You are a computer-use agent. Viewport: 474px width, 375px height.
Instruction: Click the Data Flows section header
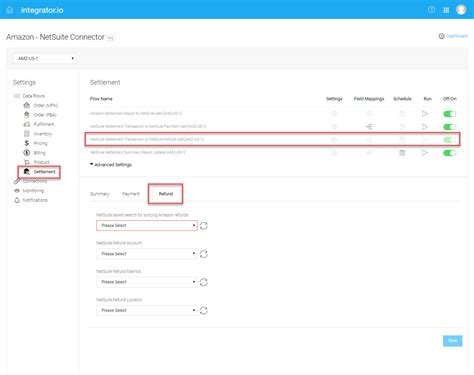click(x=29, y=96)
